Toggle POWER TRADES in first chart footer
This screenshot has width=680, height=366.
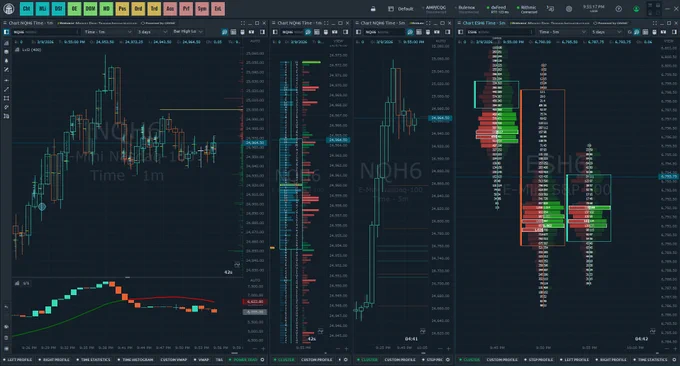pyautogui.click(x=244, y=359)
